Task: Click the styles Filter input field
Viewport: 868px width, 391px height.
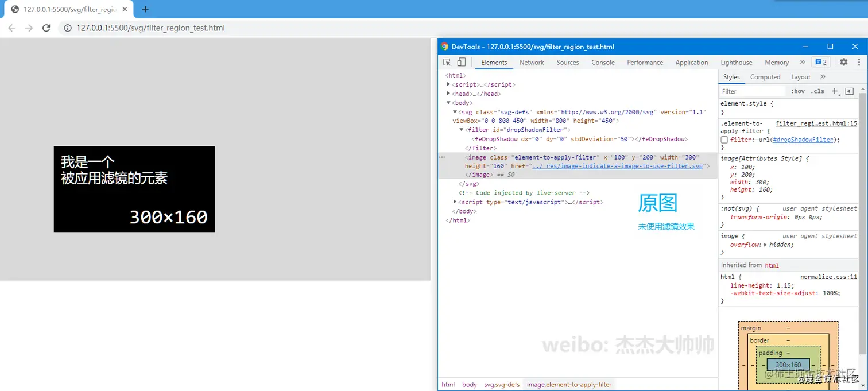Action: click(x=752, y=91)
